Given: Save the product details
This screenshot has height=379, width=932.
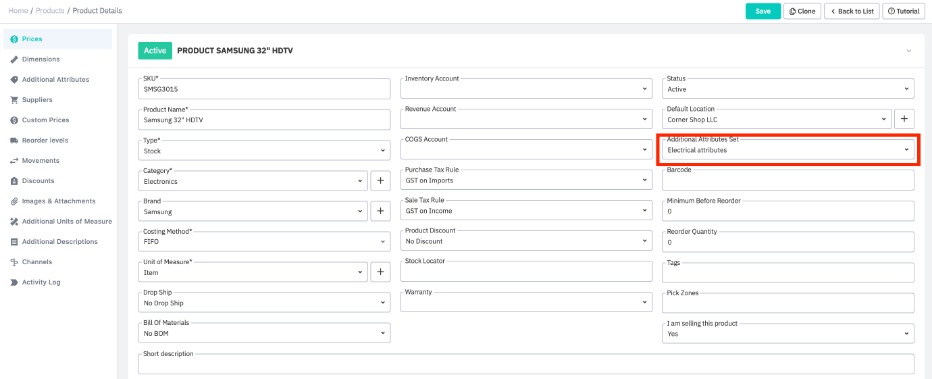Looking at the screenshot, I should coord(763,11).
